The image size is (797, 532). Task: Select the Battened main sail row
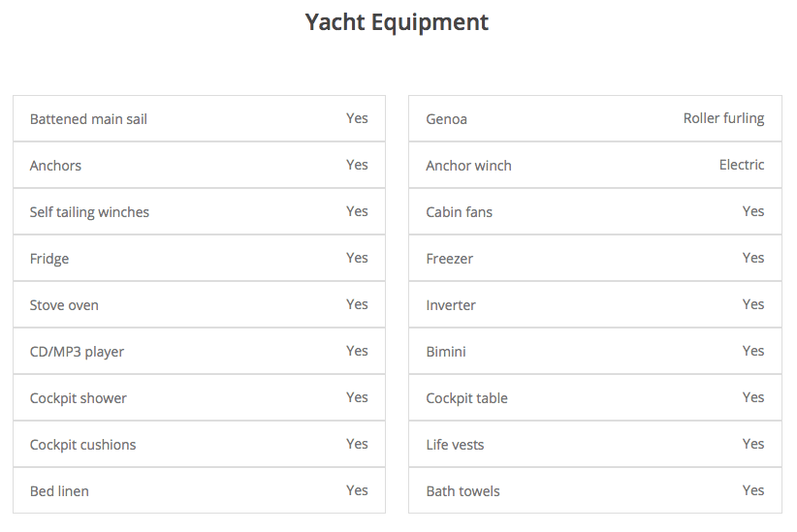click(x=89, y=119)
